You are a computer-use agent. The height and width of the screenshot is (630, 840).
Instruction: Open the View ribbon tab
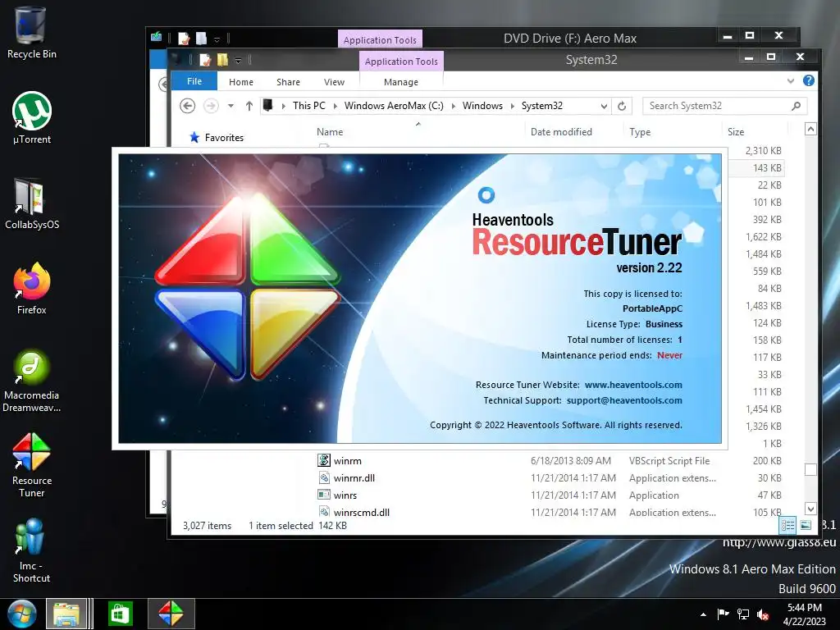click(335, 82)
